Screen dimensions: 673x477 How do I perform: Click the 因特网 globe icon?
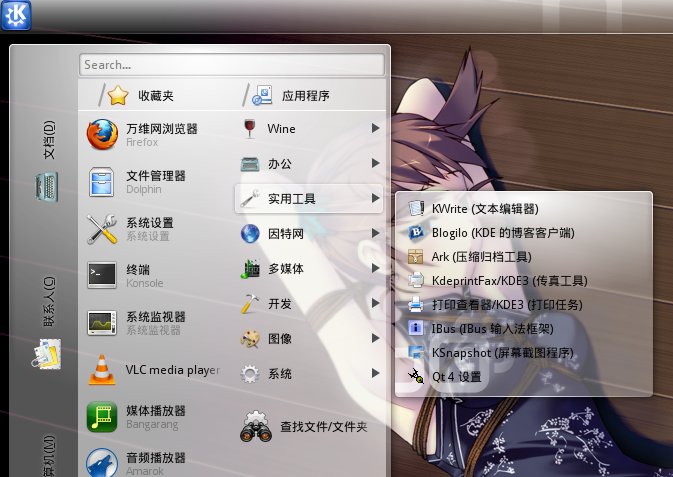[250, 234]
